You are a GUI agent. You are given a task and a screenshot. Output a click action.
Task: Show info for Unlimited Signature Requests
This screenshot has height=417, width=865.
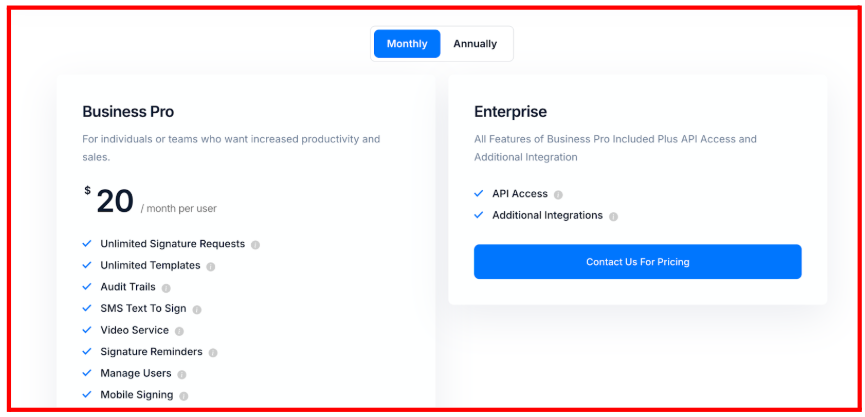pyautogui.click(x=256, y=245)
